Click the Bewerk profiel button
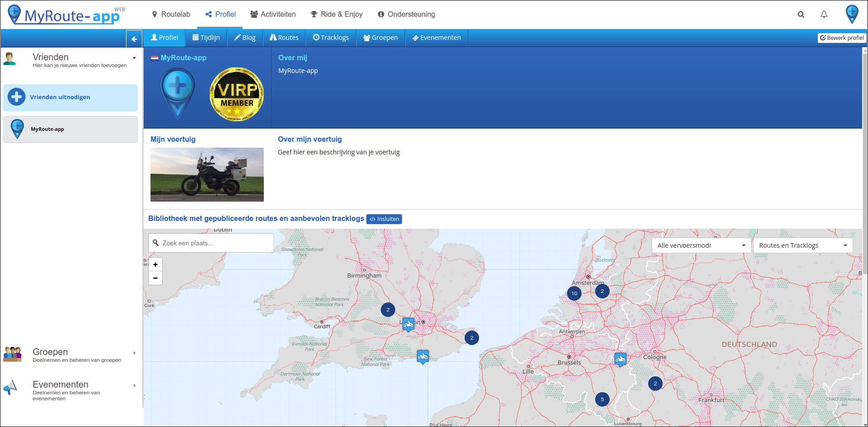Screen dimensions: 868x427 (x=842, y=38)
